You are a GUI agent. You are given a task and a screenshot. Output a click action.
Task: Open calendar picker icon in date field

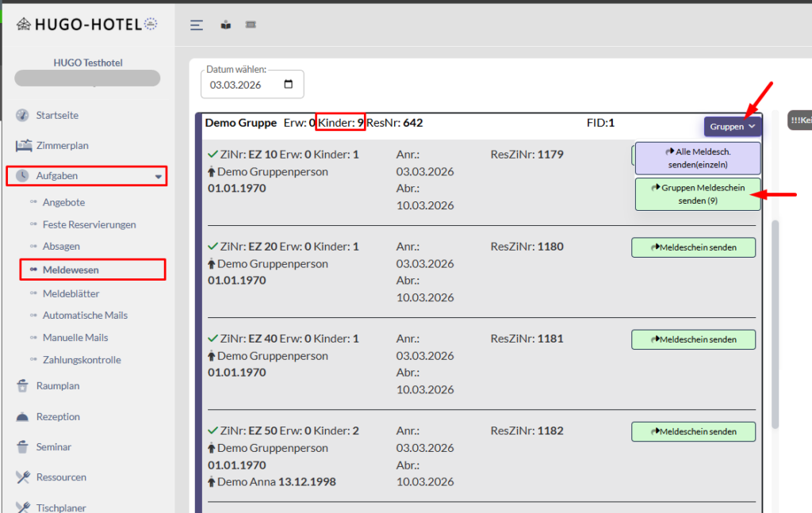[x=288, y=84]
